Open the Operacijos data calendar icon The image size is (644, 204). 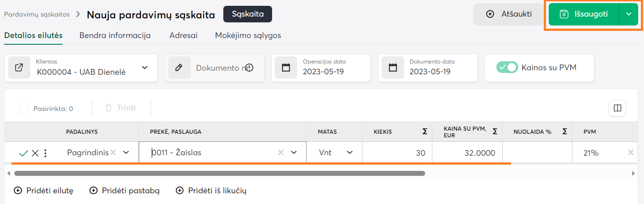(286, 68)
